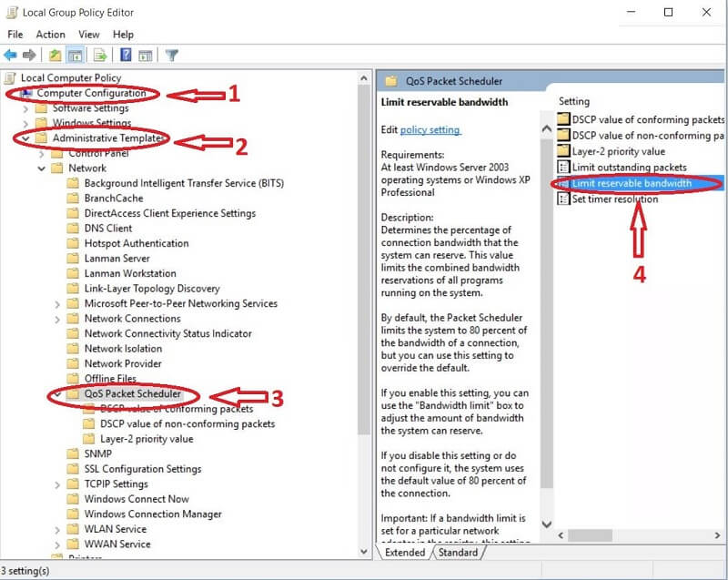
Task: Select the 'Limit outstanding packets' setting
Action: (629, 168)
